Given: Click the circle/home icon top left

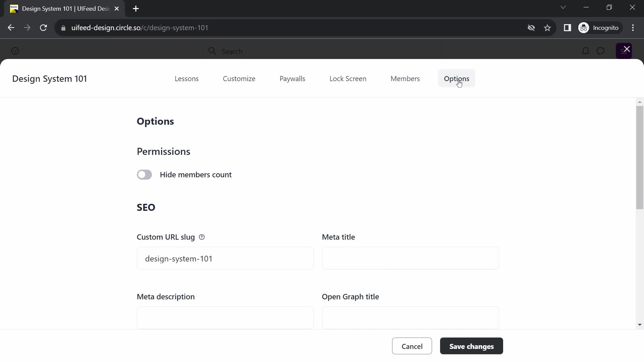Looking at the screenshot, I should pos(15,51).
